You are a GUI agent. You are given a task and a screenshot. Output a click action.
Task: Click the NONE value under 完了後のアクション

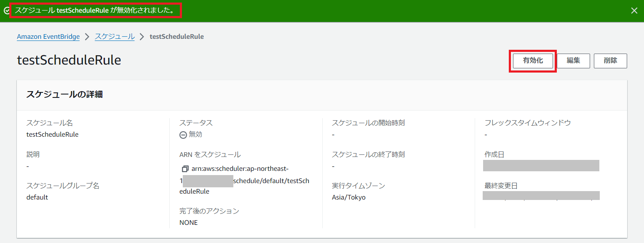(x=188, y=222)
